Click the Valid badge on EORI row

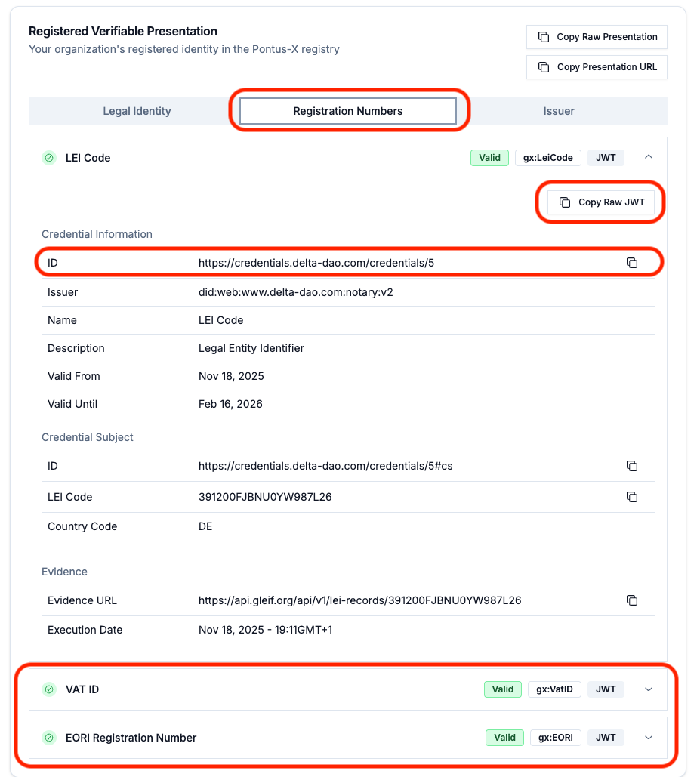click(x=504, y=738)
